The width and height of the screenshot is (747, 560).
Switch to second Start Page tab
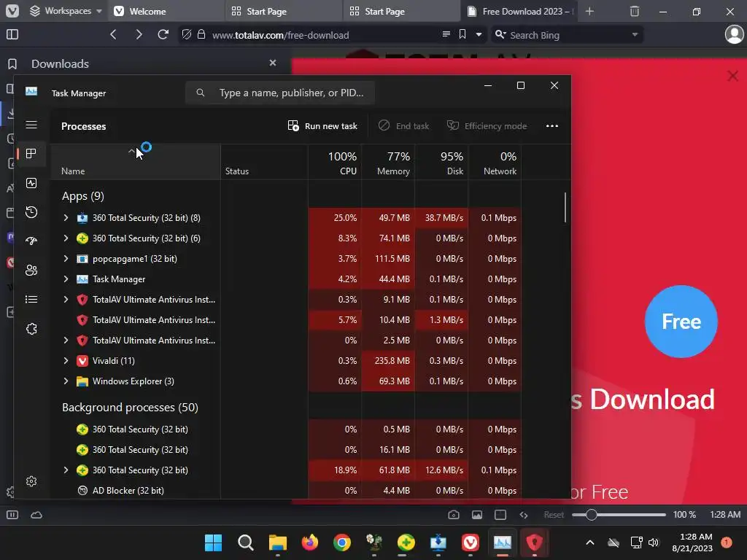(x=402, y=12)
